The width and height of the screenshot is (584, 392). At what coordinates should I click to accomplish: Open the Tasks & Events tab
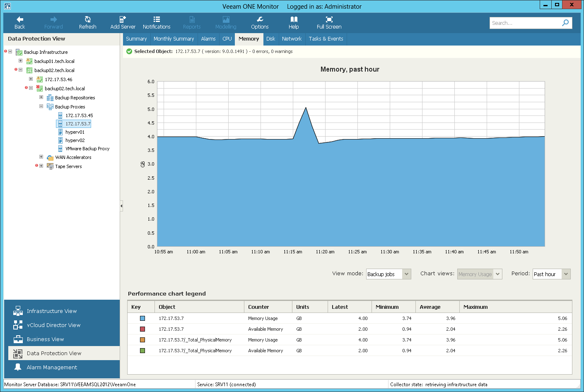click(x=326, y=39)
